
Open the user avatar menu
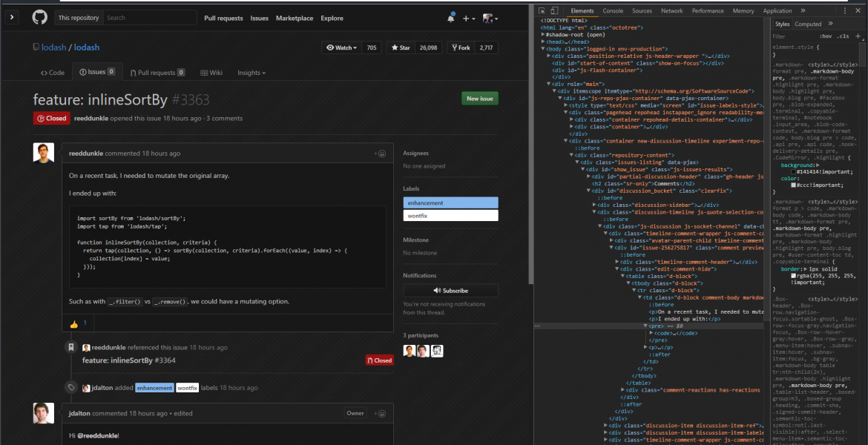click(x=490, y=19)
